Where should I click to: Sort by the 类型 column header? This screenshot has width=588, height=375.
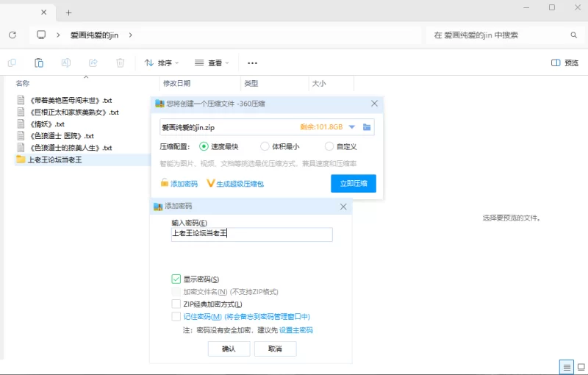tap(251, 83)
